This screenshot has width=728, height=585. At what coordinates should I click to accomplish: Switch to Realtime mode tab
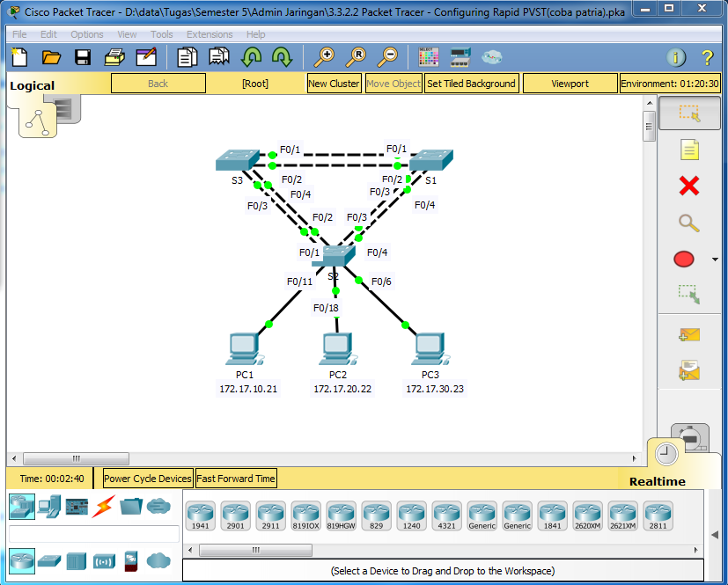coord(657,481)
